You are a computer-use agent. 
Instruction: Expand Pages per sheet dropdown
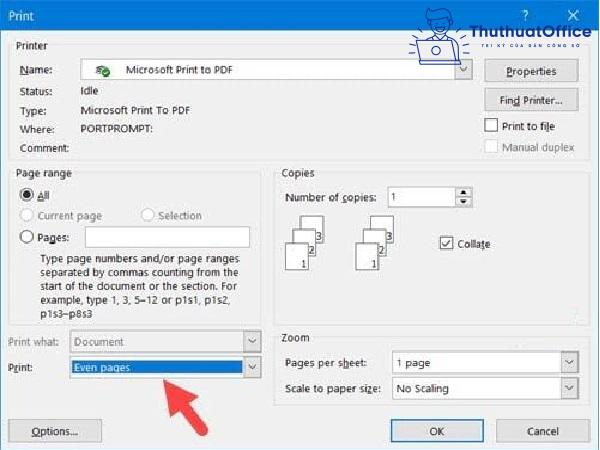569,362
